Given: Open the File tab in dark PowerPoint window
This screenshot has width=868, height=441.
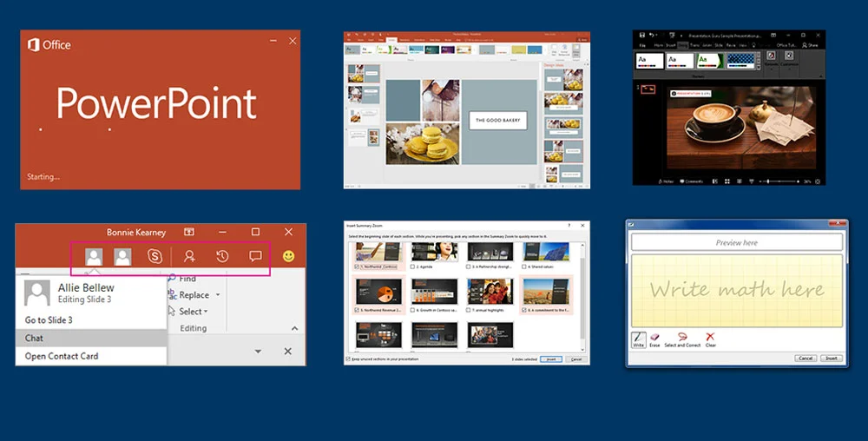Looking at the screenshot, I should [x=642, y=45].
